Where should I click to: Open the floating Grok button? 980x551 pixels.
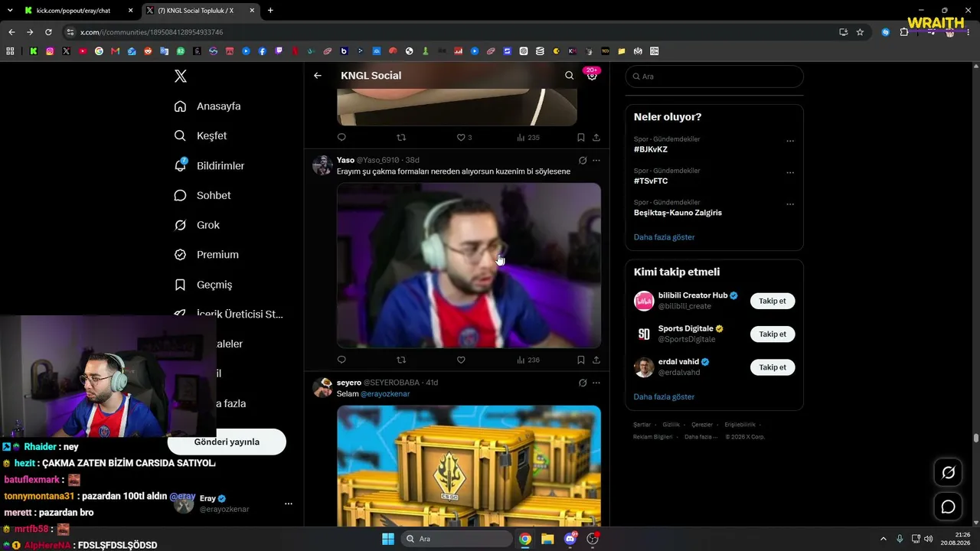948,473
